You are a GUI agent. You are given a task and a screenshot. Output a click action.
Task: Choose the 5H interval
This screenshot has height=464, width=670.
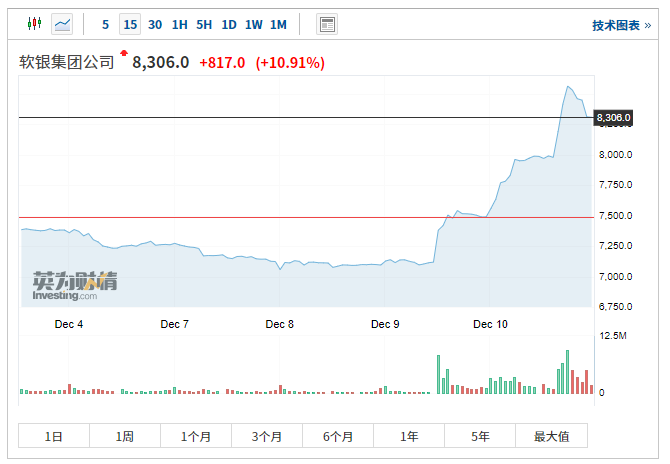[204, 25]
